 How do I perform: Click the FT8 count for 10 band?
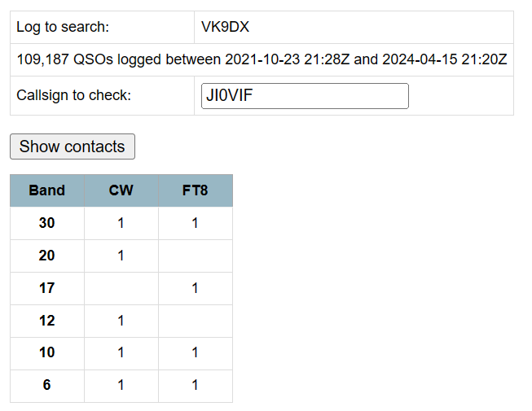[x=195, y=353]
